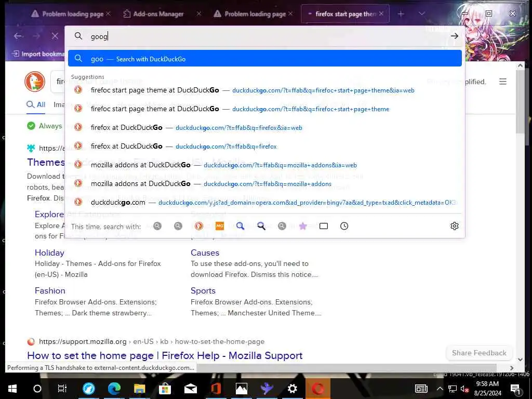Screen dimensions: 532x399
Task: Select the orange MG one-off search icon
Action: point(220,226)
